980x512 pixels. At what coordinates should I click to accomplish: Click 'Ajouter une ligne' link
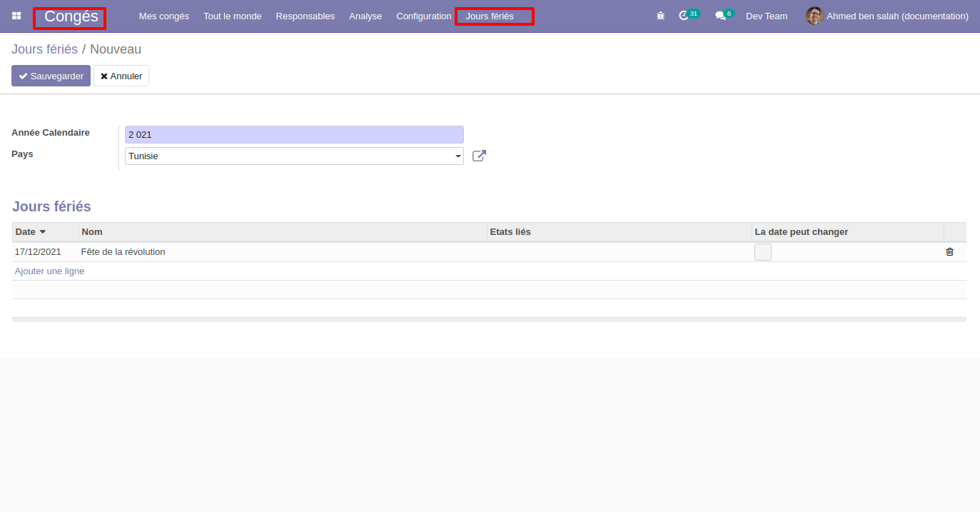pyautogui.click(x=49, y=271)
